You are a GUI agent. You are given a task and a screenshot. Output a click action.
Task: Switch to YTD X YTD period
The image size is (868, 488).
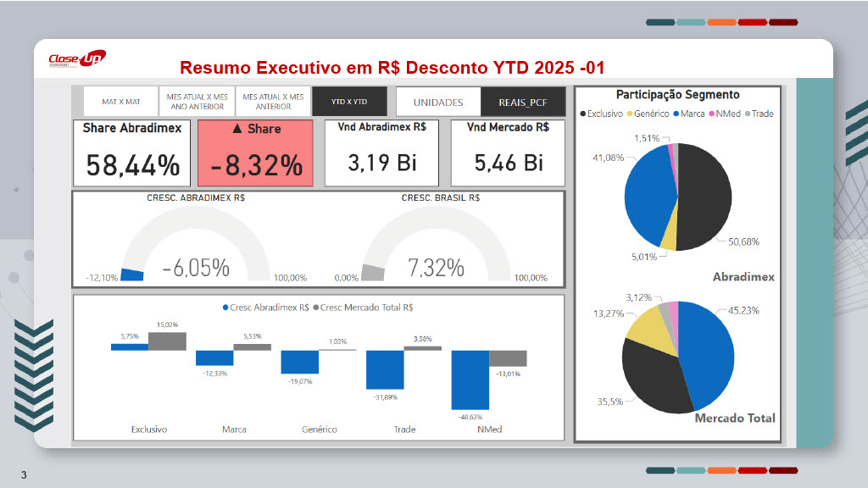[x=349, y=102]
